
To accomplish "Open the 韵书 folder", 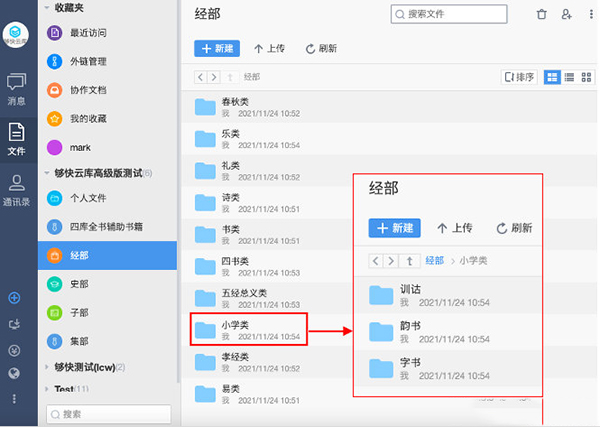I will point(448,332).
